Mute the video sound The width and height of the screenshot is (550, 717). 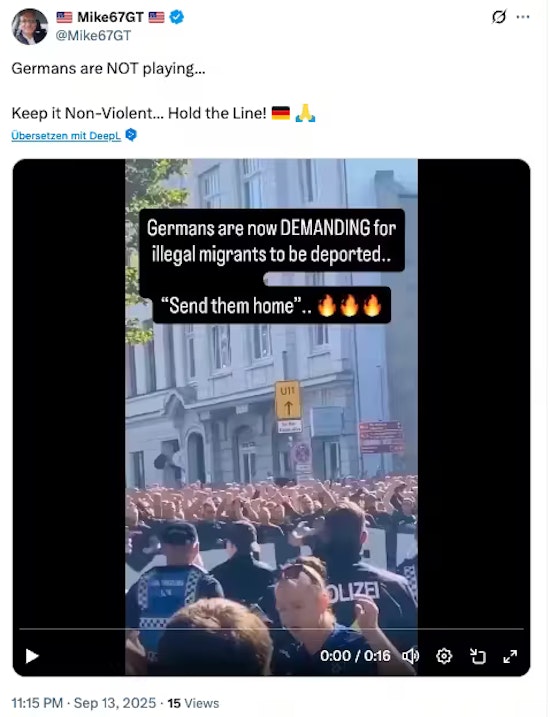click(x=410, y=656)
